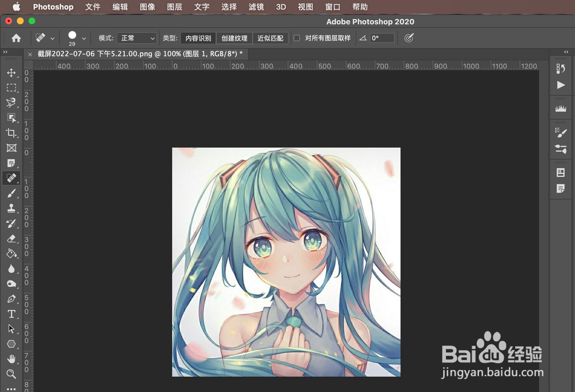Choose Create Texture type option
Image resolution: width=575 pixels, height=392 pixels.
coord(234,38)
